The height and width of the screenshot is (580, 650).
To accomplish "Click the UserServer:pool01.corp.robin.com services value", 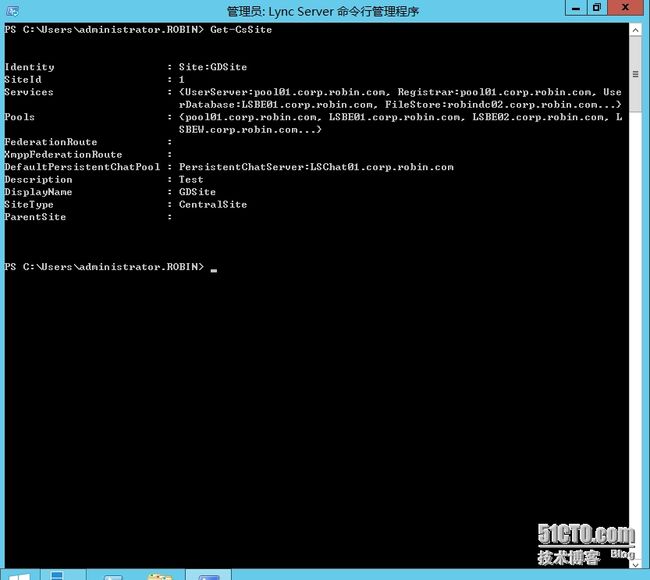I will coord(284,92).
